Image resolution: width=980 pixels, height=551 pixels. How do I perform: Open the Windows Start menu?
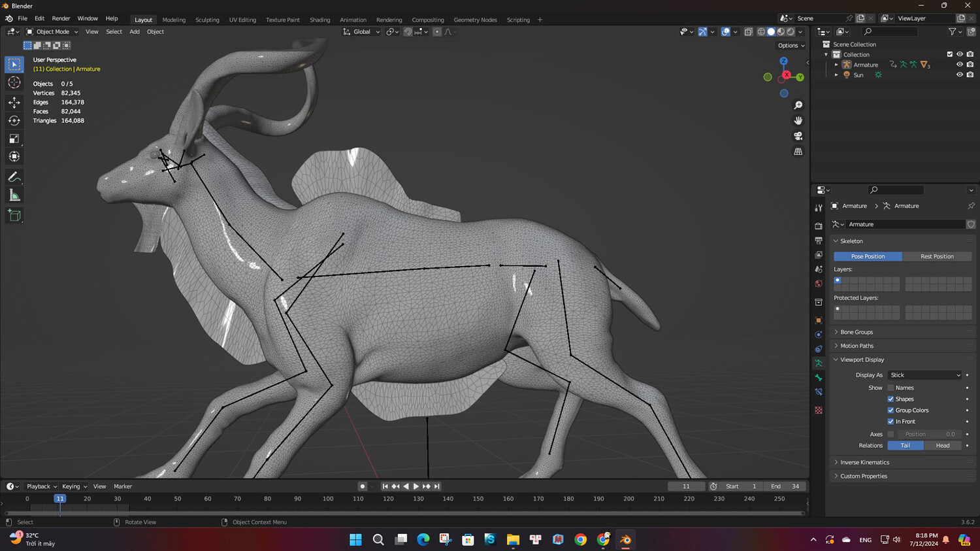pos(355,540)
